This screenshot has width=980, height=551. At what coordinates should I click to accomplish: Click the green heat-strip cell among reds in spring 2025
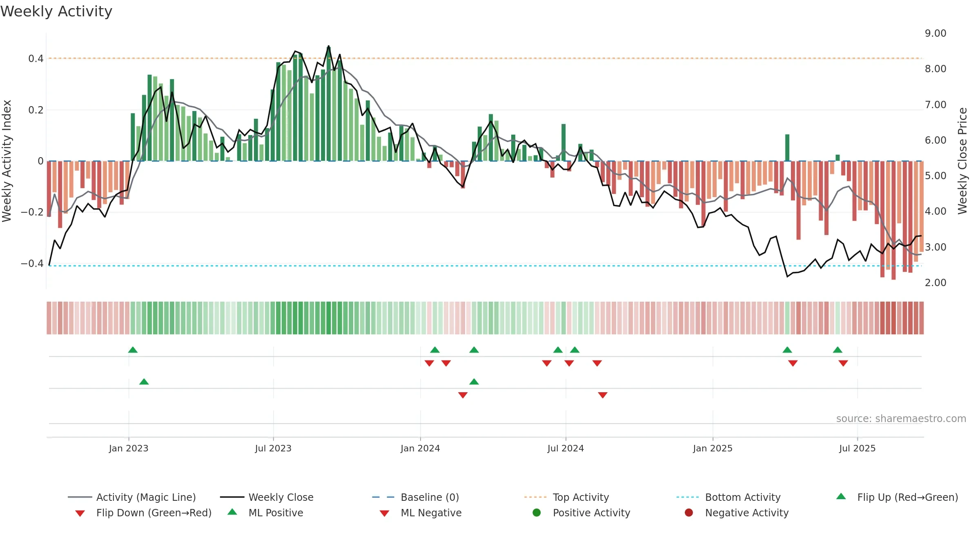[787, 318]
